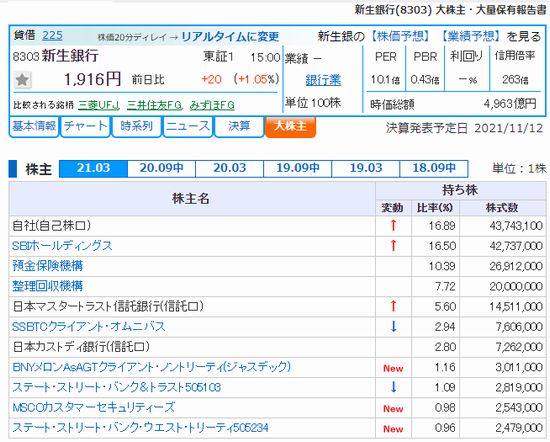Click the PER value 10.1倍
550x442 pixels.
pos(385,80)
